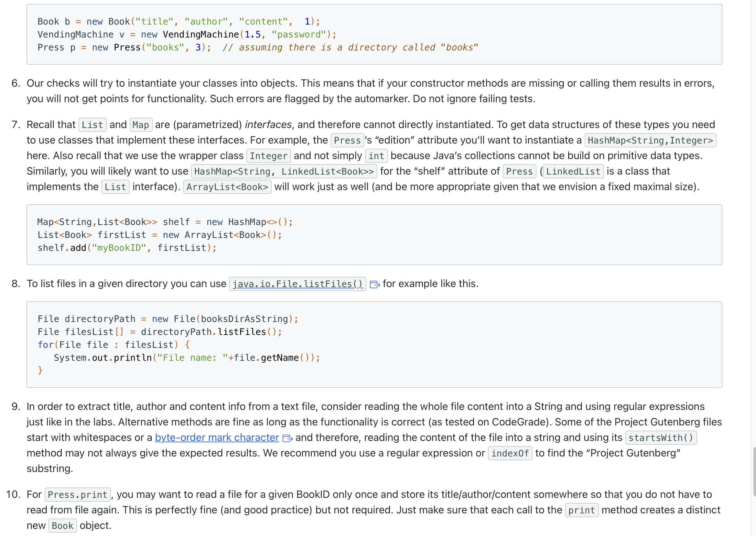Click code line 'Map<String,List<Book>> shelf = new HashMap<>();'
Image resolution: width=756 pixels, height=536 pixels.
[165, 222]
